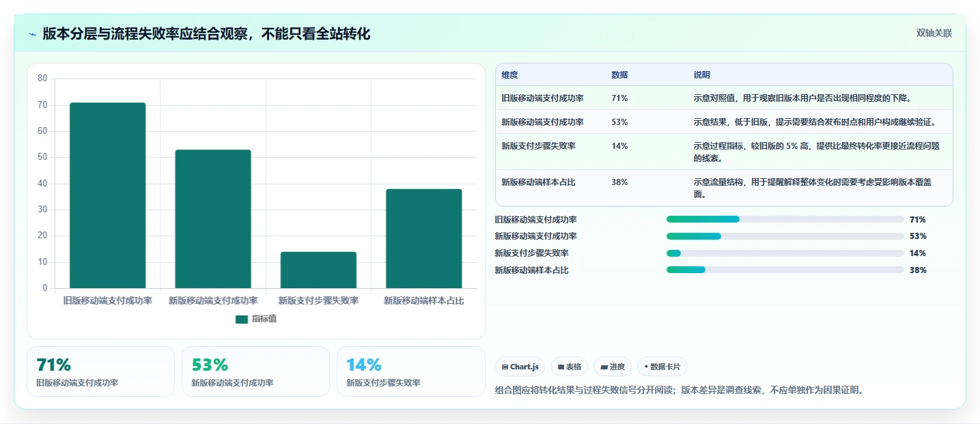Click the 38% value beside progress bar
The width and height of the screenshot is (980, 424).
[x=918, y=270]
